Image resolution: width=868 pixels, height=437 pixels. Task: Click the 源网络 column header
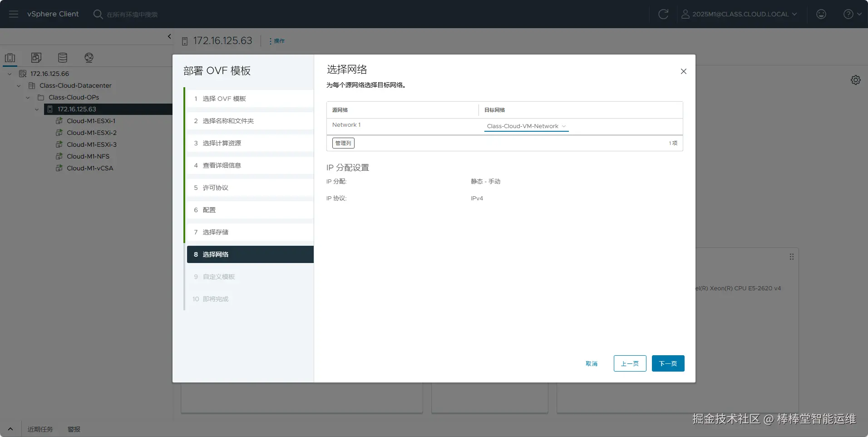click(x=340, y=110)
